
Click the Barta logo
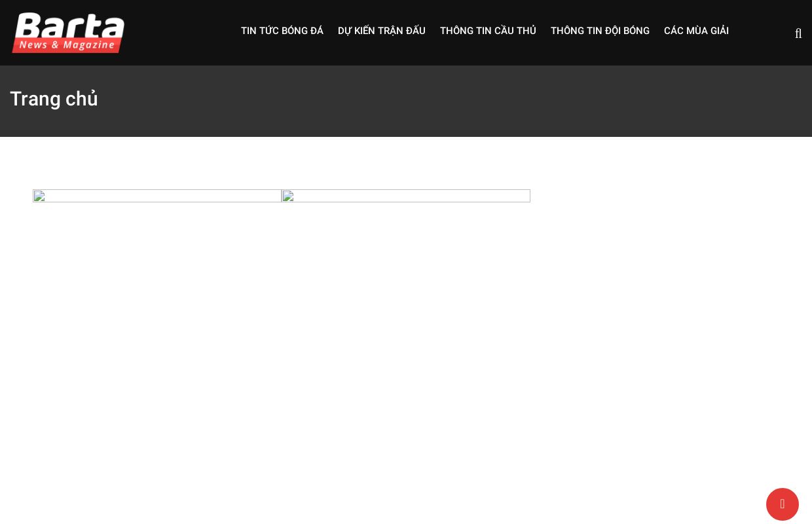(68, 26)
